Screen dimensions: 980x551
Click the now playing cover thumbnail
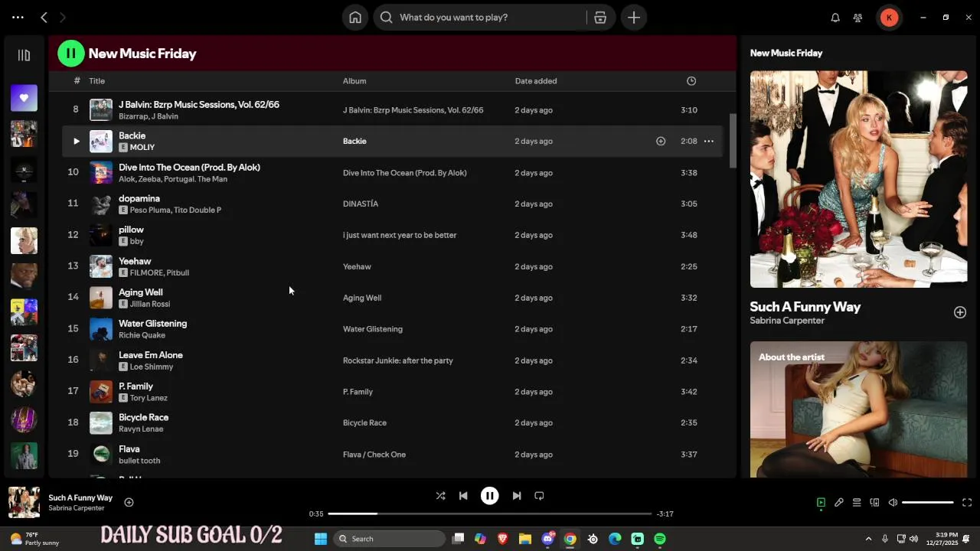[24, 503]
